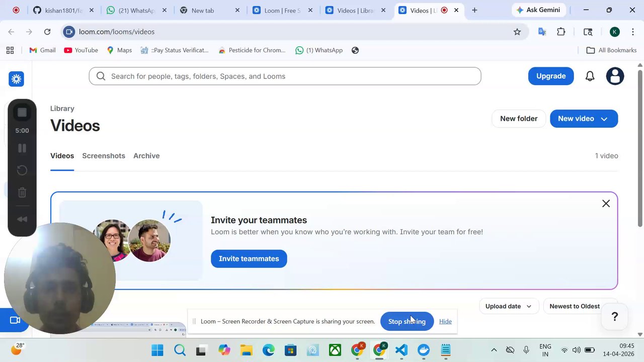Screen dimensions: 644x362
Task: Click the Loom home logo icon
Action: click(17, 79)
